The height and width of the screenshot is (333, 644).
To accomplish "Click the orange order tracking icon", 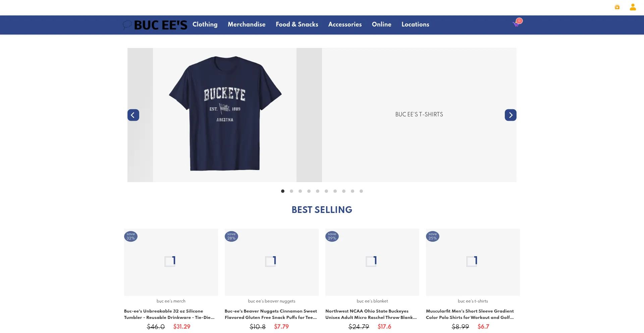I will click(x=617, y=7).
